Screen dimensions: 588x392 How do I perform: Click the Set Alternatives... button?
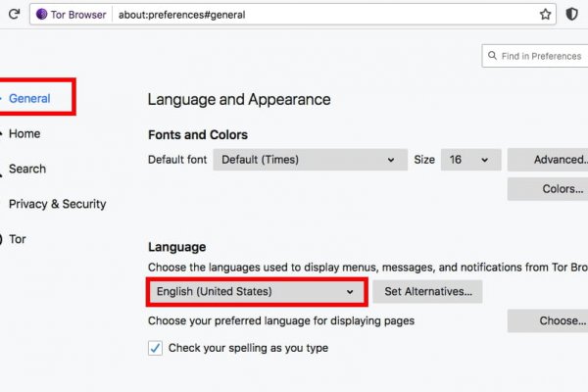(427, 291)
